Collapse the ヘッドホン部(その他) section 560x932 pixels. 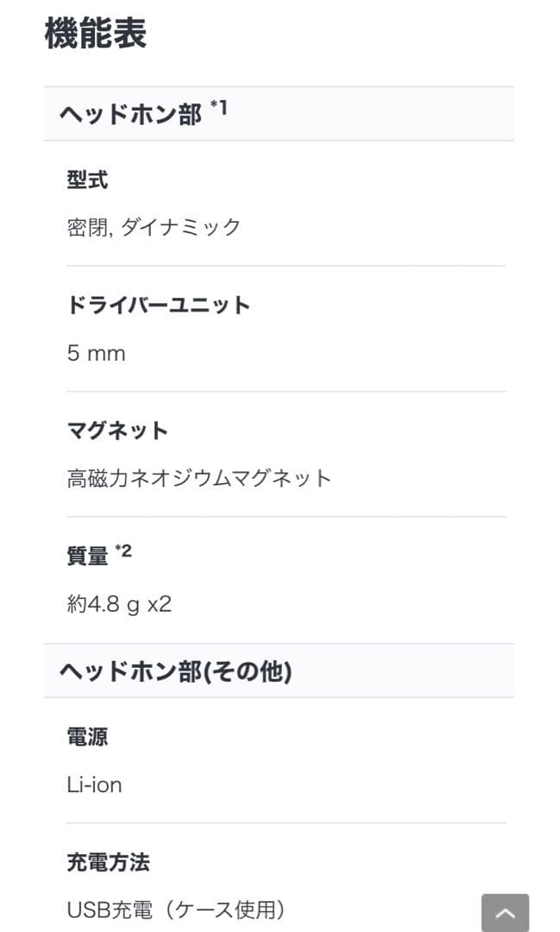(x=177, y=670)
